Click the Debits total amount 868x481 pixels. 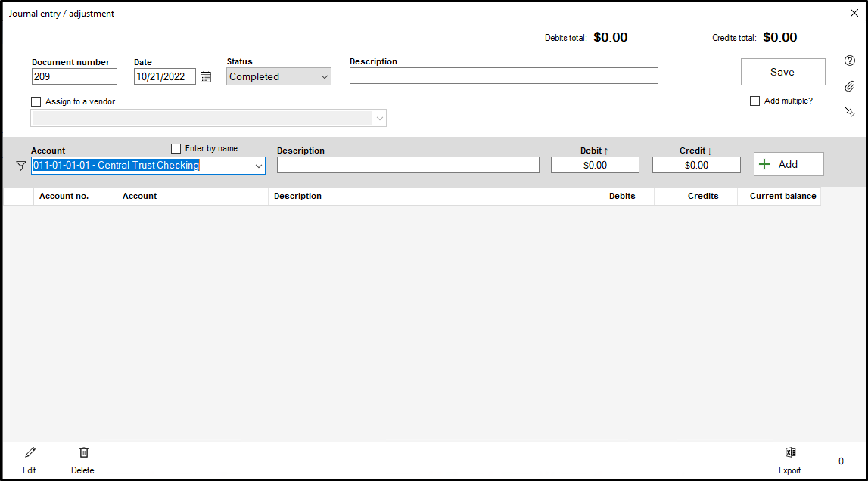(611, 37)
